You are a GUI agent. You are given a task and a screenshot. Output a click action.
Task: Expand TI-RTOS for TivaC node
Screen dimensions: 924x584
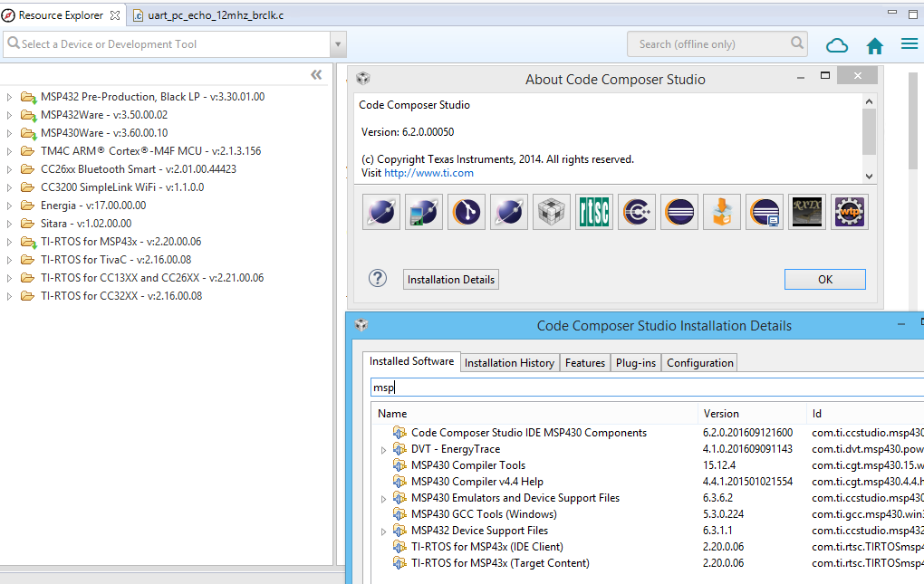tap(9, 260)
